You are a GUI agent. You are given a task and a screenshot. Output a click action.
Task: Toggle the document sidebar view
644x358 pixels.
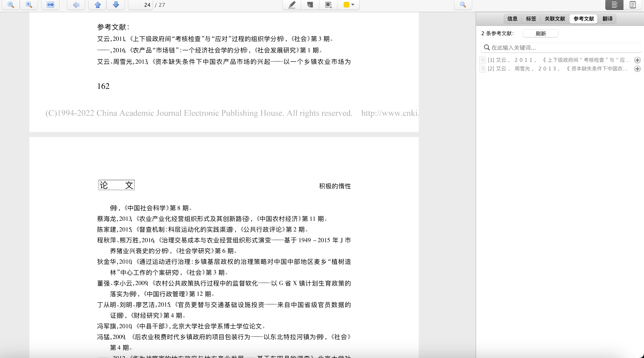tap(614, 5)
